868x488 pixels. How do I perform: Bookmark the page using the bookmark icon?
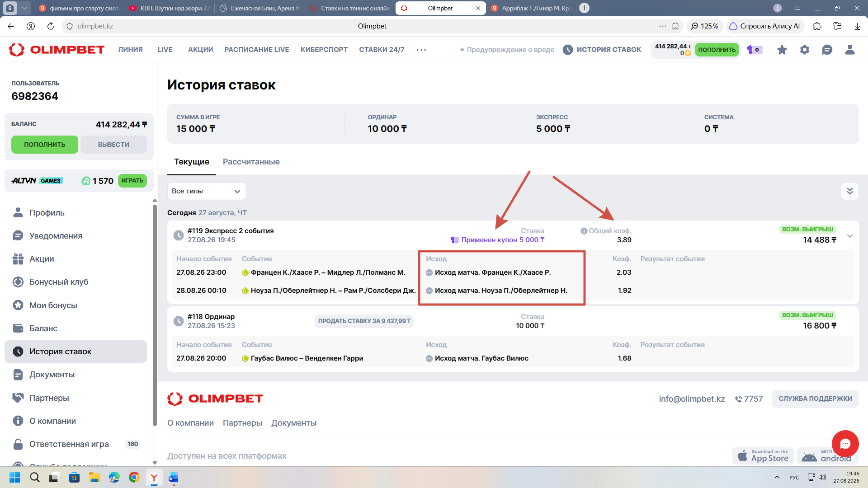675,26
